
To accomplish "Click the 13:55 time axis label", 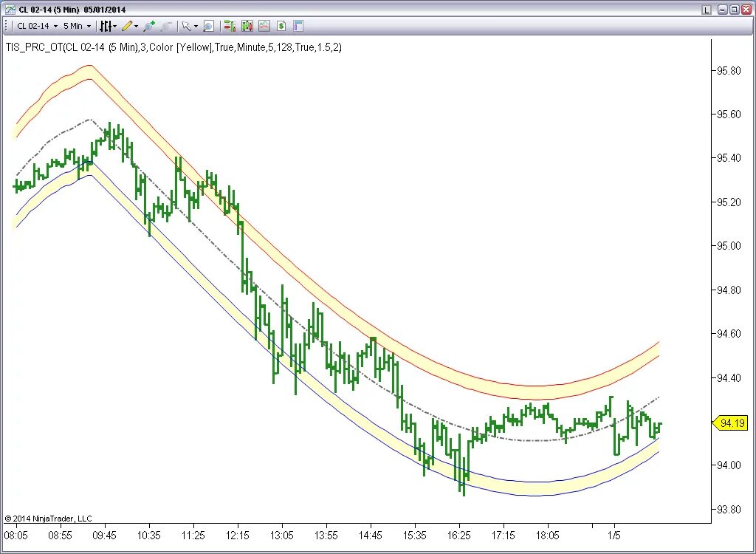I will [326, 536].
